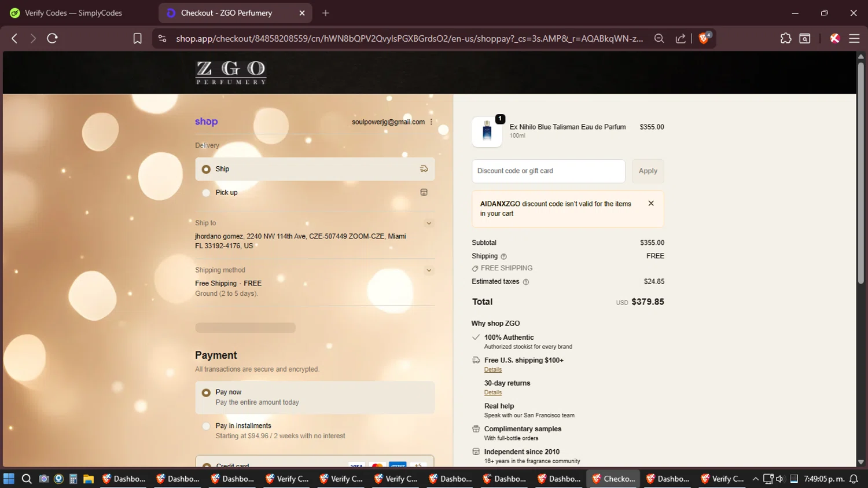Click the scroll down arrow of scrollbar
The height and width of the screenshot is (488, 868).
(x=860, y=462)
